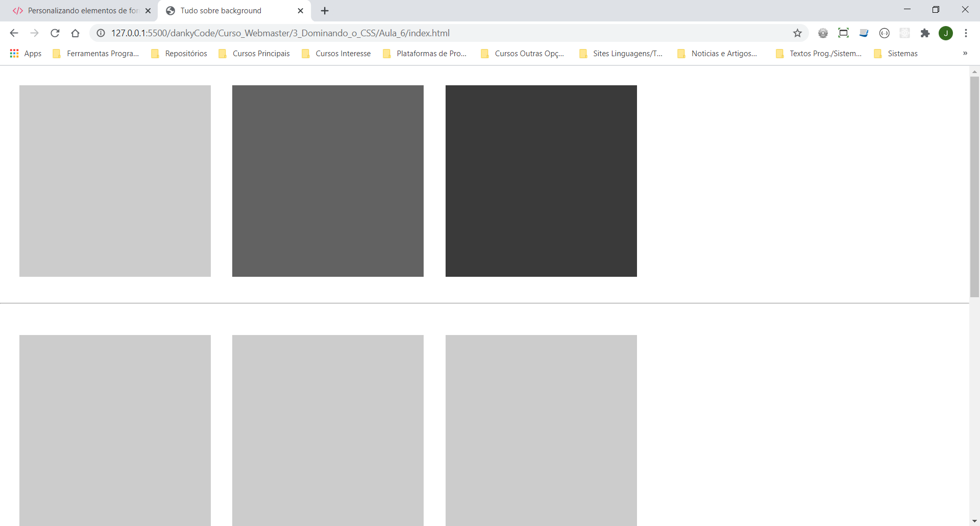This screenshot has height=526, width=980.
Task: Open the Extensions puzzle menu
Action: (925, 33)
